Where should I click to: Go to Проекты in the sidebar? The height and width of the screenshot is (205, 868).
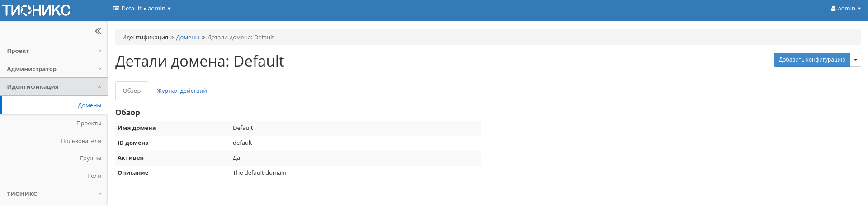click(x=89, y=124)
